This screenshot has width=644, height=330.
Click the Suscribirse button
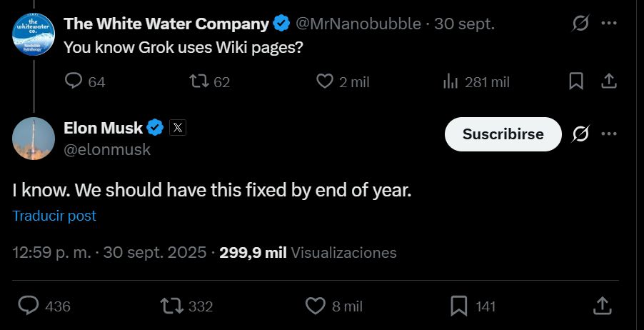point(503,134)
